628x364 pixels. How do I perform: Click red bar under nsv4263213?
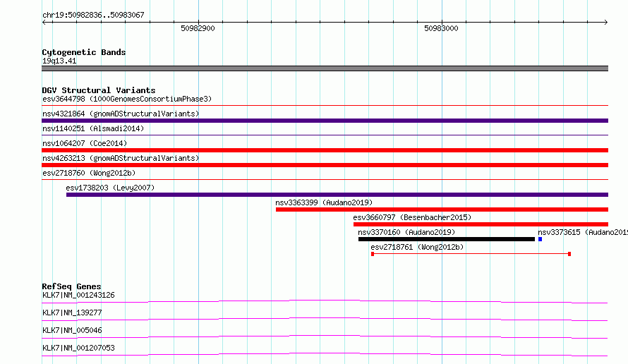click(x=325, y=165)
